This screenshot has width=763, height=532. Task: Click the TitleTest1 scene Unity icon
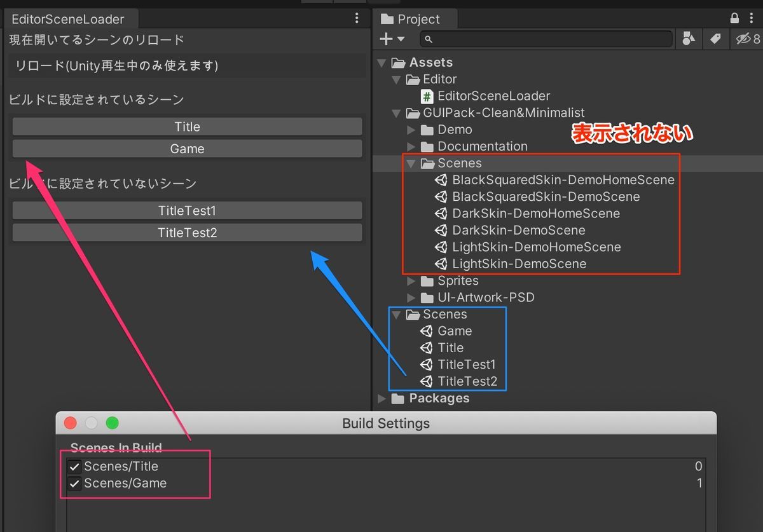click(427, 365)
